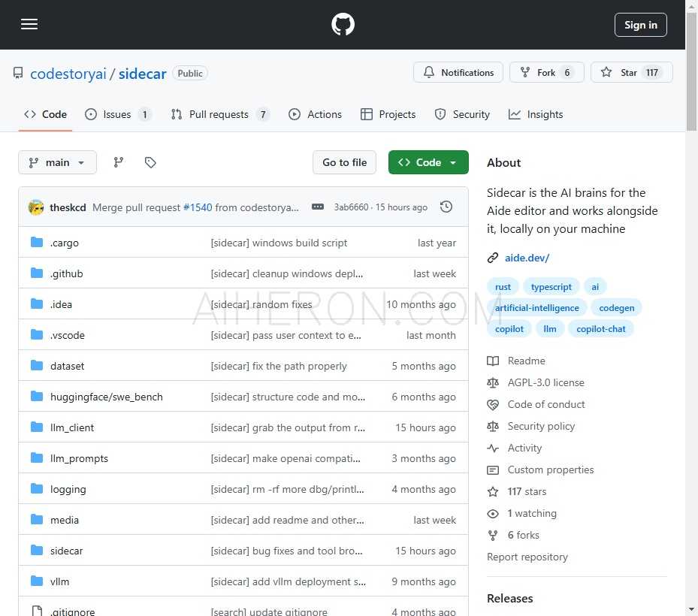The width and height of the screenshot is (698, 616).
Task: Open the llm_client folder
Action: [x=72, y=427]
